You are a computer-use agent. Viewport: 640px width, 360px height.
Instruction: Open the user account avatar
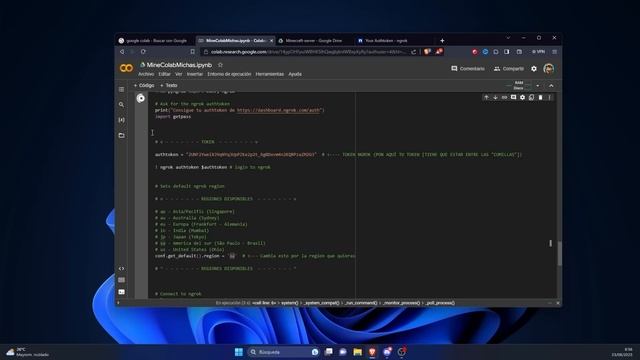pos(549,69)
